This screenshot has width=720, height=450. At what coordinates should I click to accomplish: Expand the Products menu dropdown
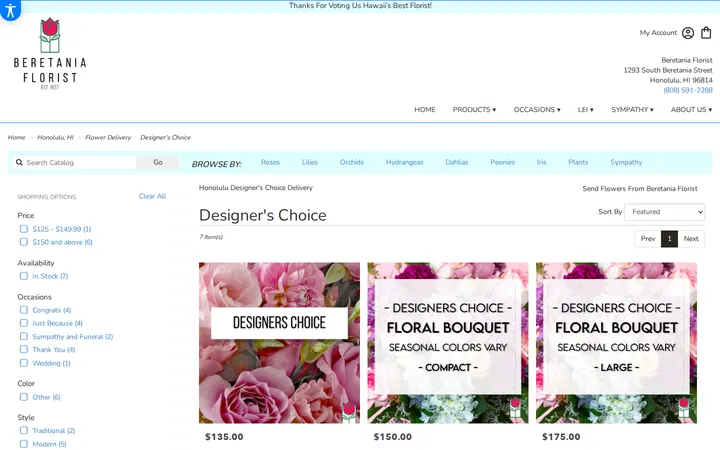474,110
